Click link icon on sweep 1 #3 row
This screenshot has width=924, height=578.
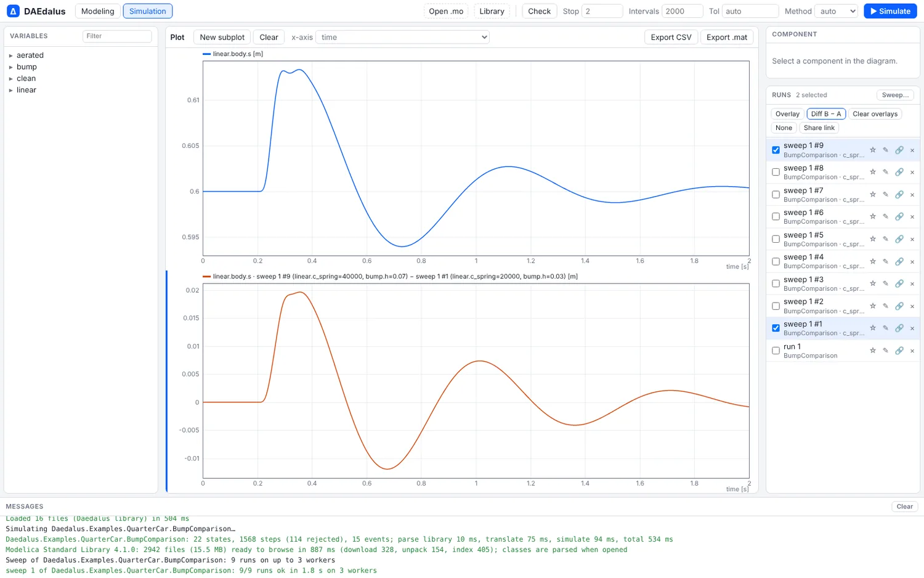[899, 283]
